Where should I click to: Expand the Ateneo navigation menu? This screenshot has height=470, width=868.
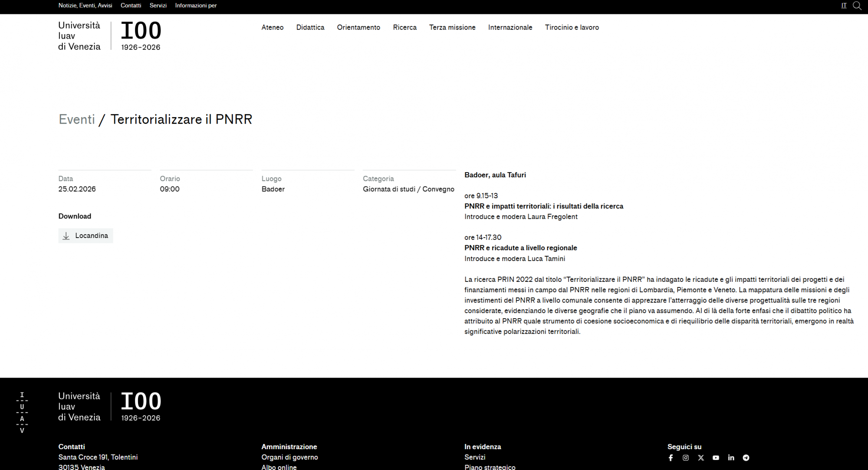coord(272,27)
